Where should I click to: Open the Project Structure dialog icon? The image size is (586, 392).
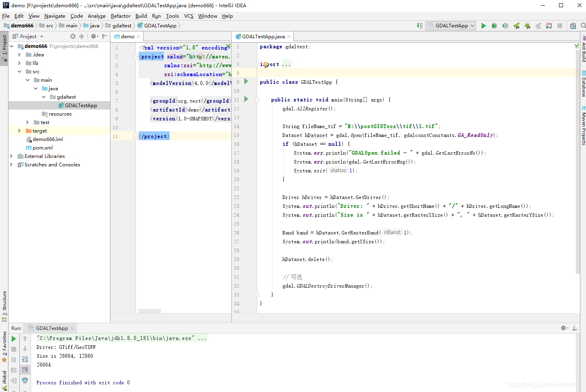(573, 26)
